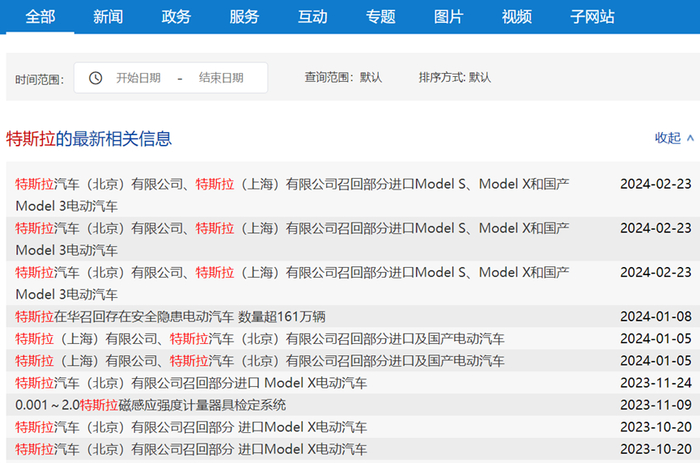700x463 pixels.
Task: Open the 子网站 tab
Action: (592, 17)
